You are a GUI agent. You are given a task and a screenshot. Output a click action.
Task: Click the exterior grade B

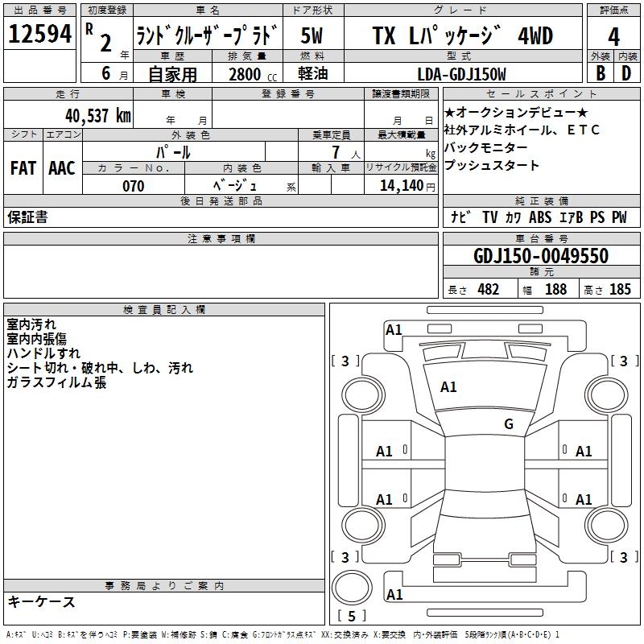click(600, 73)
